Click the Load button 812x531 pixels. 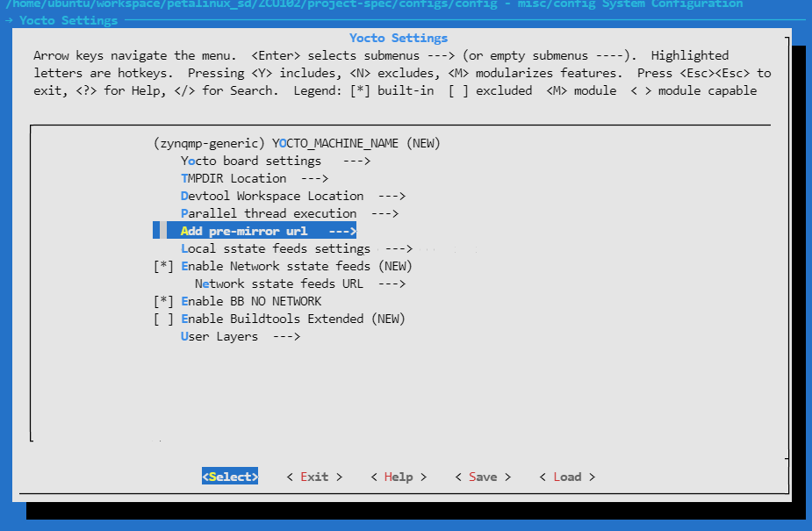(x=567, y=477)
